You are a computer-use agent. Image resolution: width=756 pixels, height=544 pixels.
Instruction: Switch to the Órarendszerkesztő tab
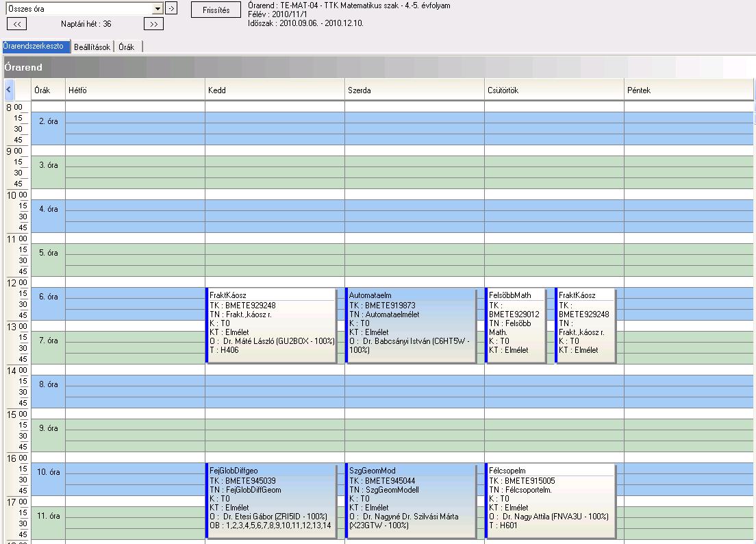pos(37,47)
